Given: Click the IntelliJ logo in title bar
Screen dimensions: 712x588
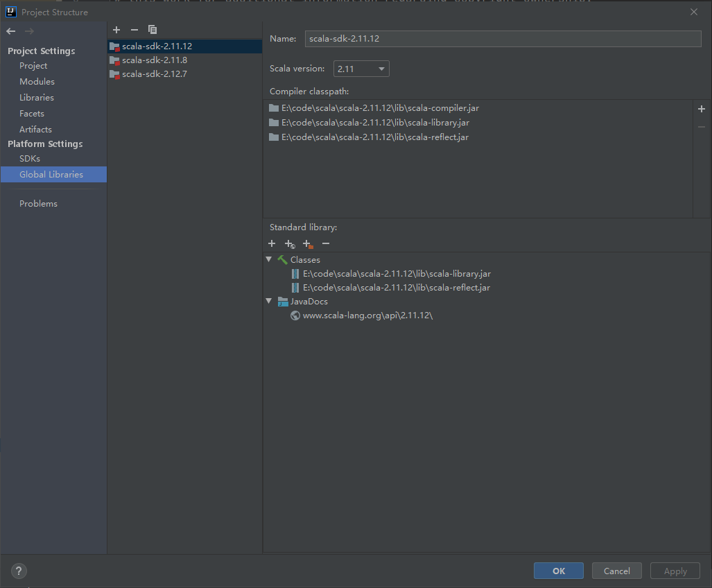Looking at the screenshot, I should (x=11, y=12).
